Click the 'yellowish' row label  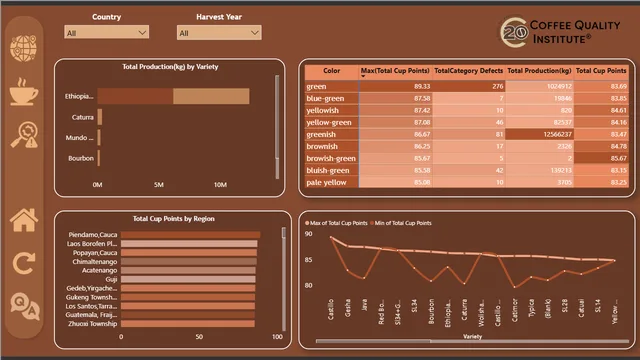[322, 111]
